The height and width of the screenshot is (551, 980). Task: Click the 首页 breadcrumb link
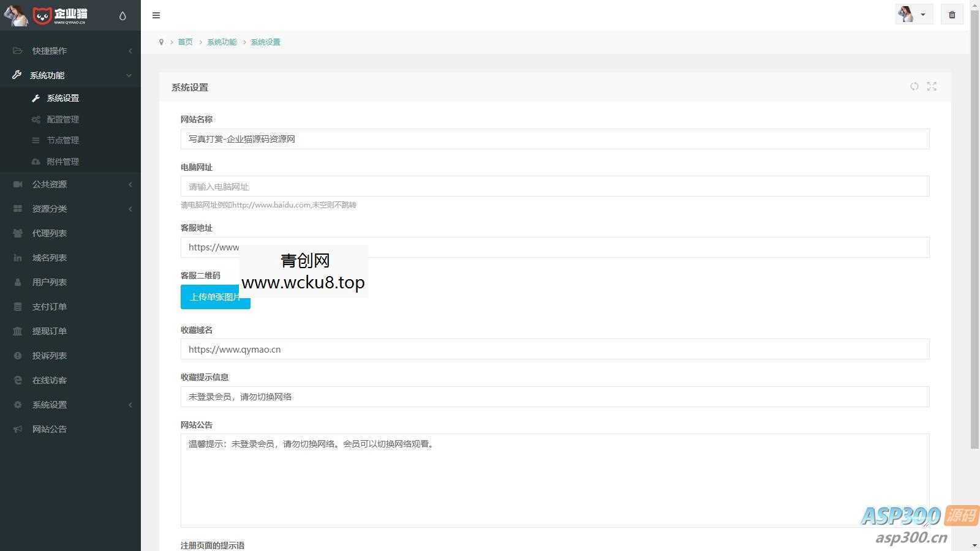coord(185,42)
